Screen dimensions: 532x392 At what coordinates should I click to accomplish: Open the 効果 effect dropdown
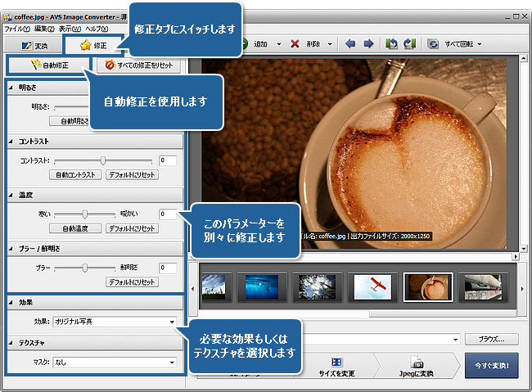pyautogui.click(x=115, y=322)
